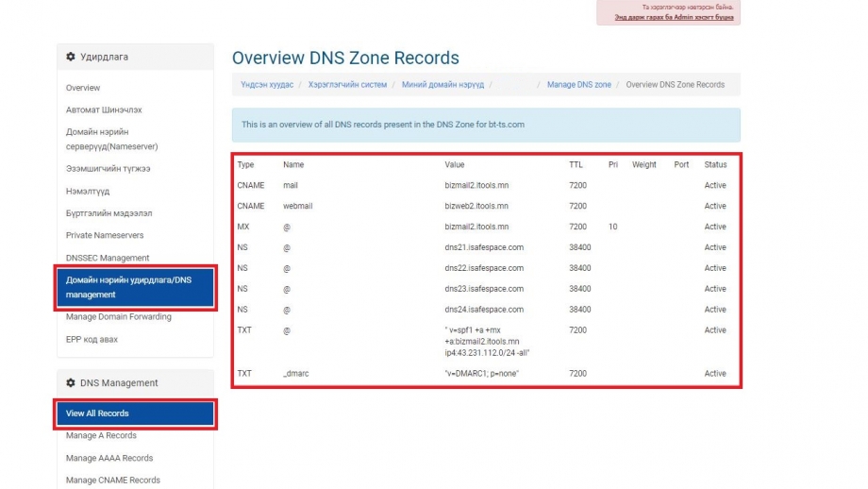The height and width of the screenshot is (489, 868).
Task: Select View All Records
Action: pyautogui.click(x=135, y=413)
